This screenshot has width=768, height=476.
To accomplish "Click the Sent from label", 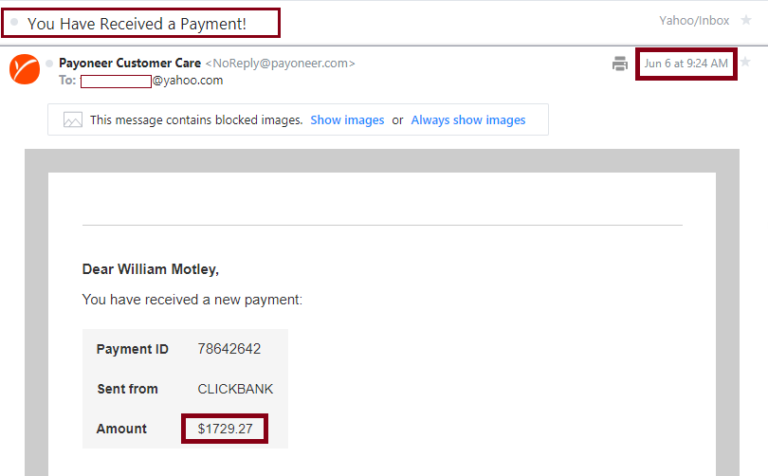I will [x=127, y=389].
